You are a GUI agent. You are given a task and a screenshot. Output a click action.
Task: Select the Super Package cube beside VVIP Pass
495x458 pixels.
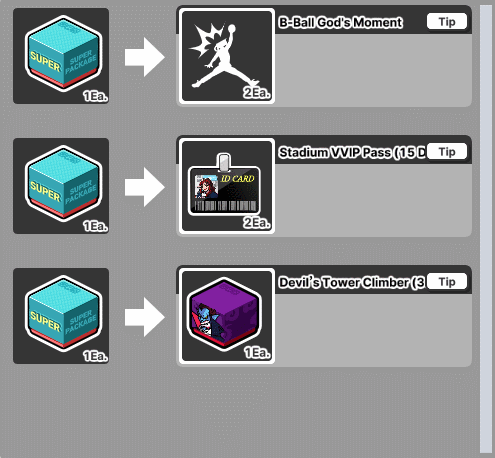(x=61, y=186)
